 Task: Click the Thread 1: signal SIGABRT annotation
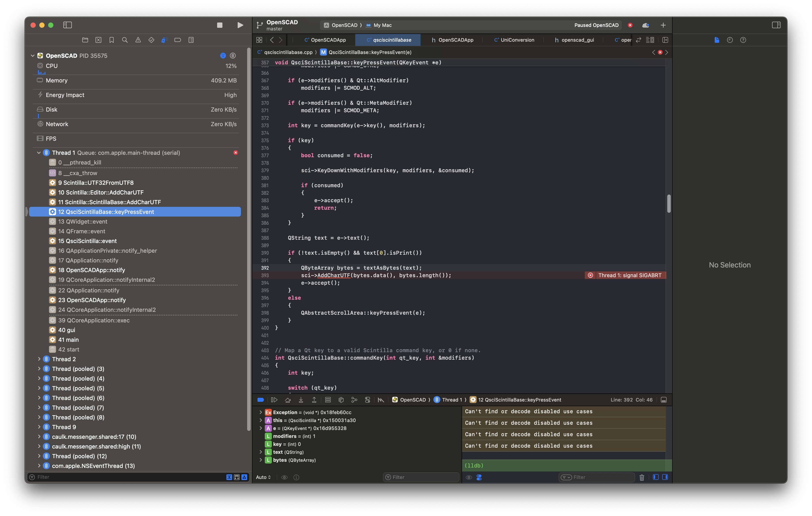click(626, 275)
